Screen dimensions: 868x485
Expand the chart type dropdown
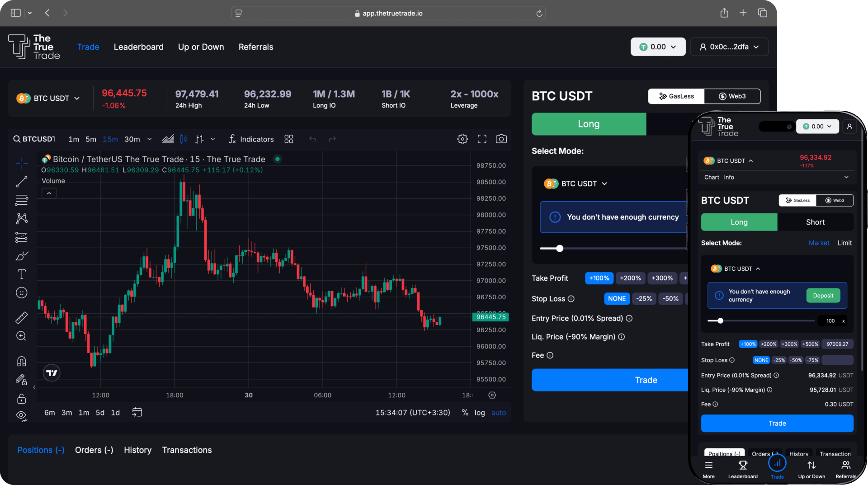213,139
